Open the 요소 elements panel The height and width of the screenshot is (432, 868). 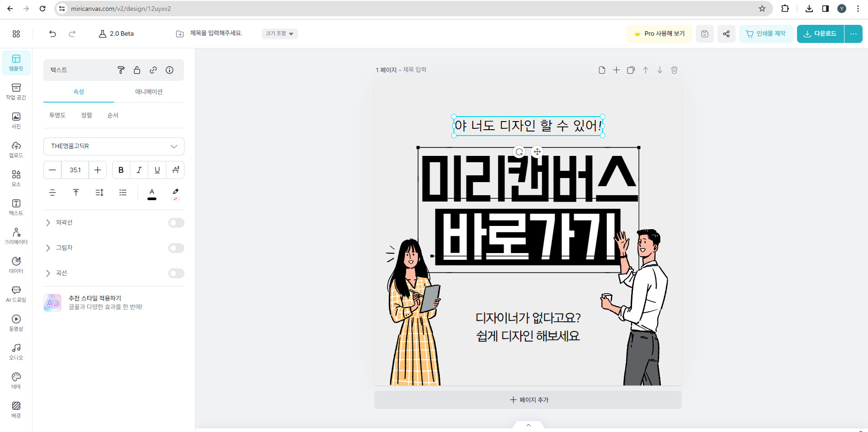16,178
